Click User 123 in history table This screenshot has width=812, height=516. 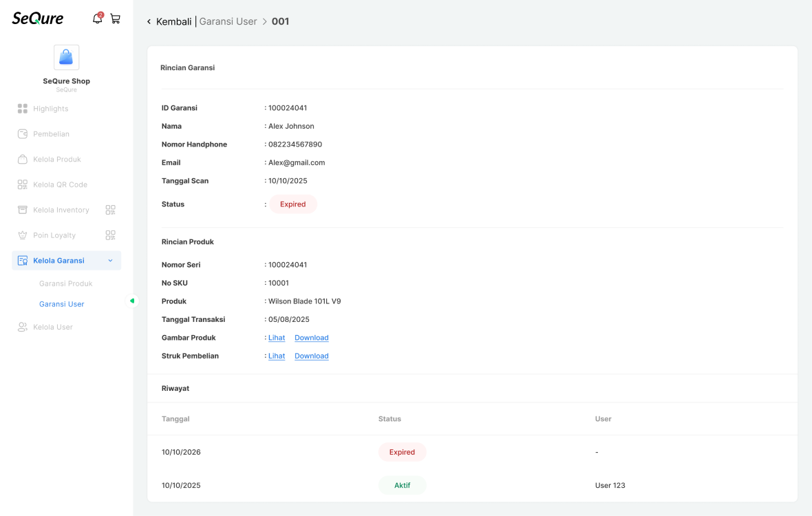610,486
